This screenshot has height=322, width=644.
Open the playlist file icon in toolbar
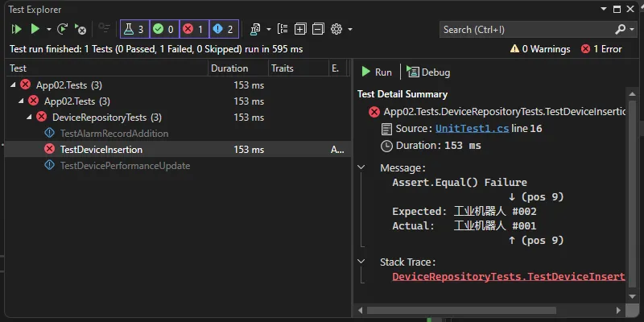coord(256,29)
